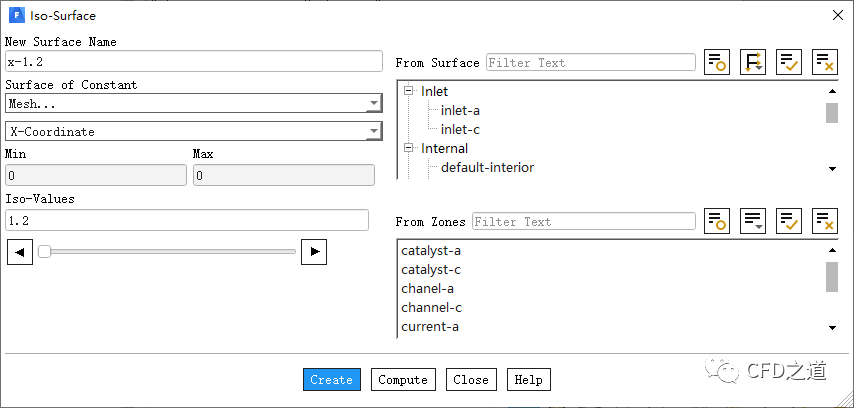
Task: Click the From Zones filter options icon
Action: (x=717, y=221)
